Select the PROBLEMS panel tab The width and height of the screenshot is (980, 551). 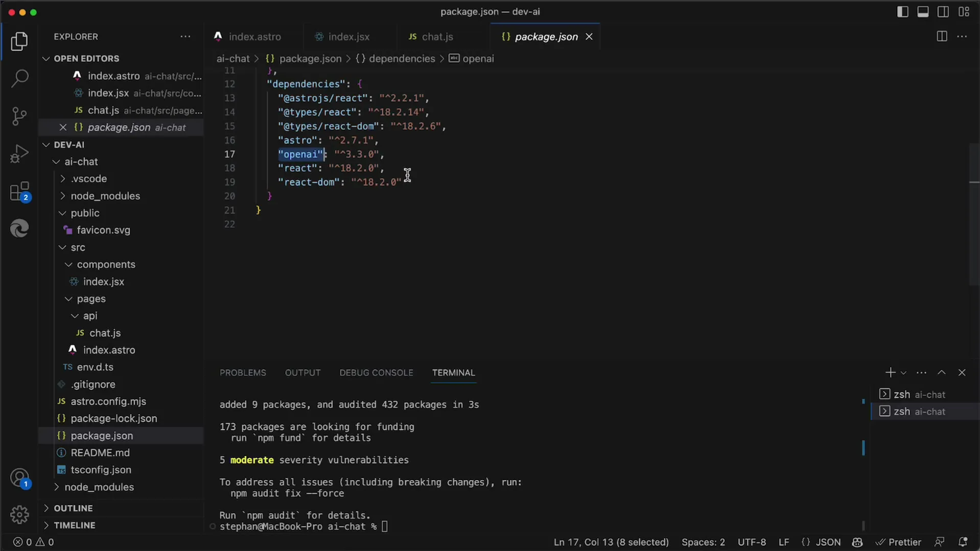point(243,373)
